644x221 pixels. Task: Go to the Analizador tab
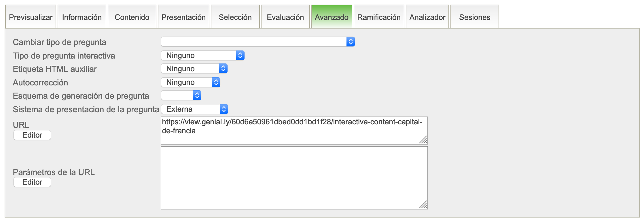click(x=427, y=17)
